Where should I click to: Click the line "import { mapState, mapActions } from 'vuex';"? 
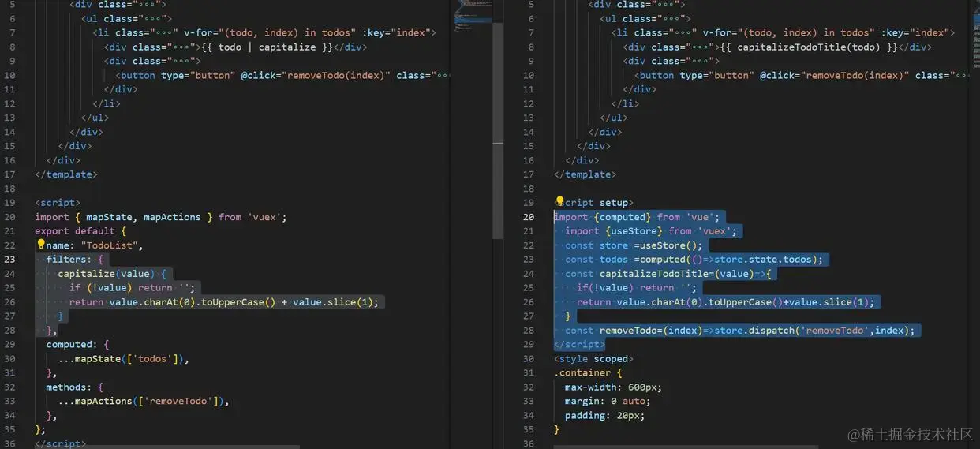(161, 217)
